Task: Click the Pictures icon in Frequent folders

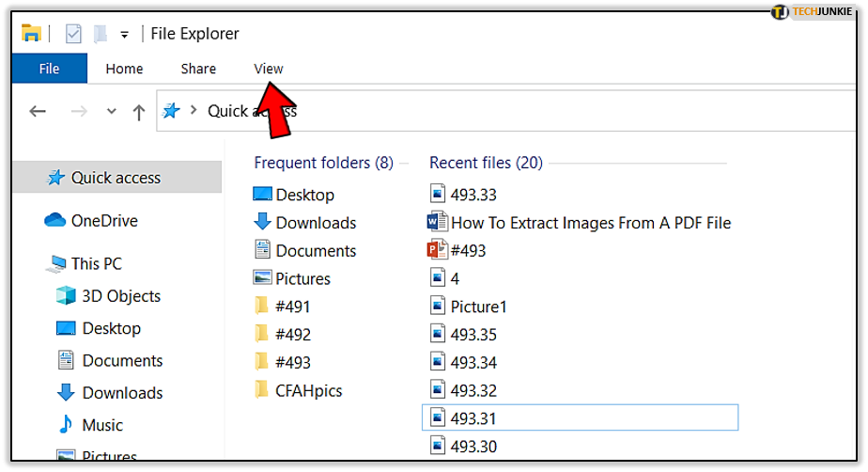Action: pyautogui.click(x=262, y=277)
